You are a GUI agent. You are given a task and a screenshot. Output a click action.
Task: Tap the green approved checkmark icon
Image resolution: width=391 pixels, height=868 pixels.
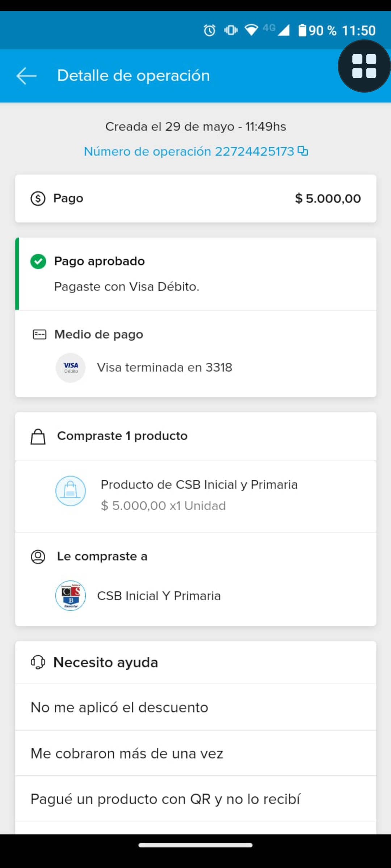[x=38, y=261]
